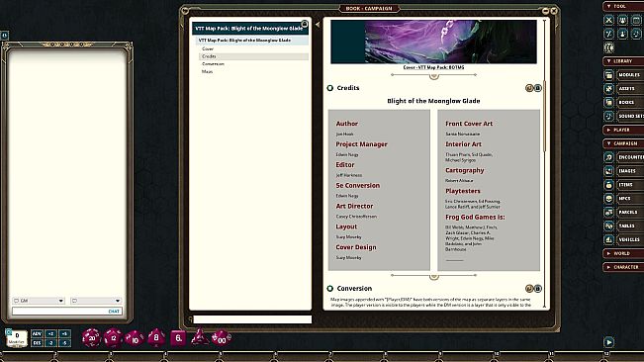The image size is (644, 362).
Task: Select the Conversion chapter entry
Action: click(x=253, y=64)
